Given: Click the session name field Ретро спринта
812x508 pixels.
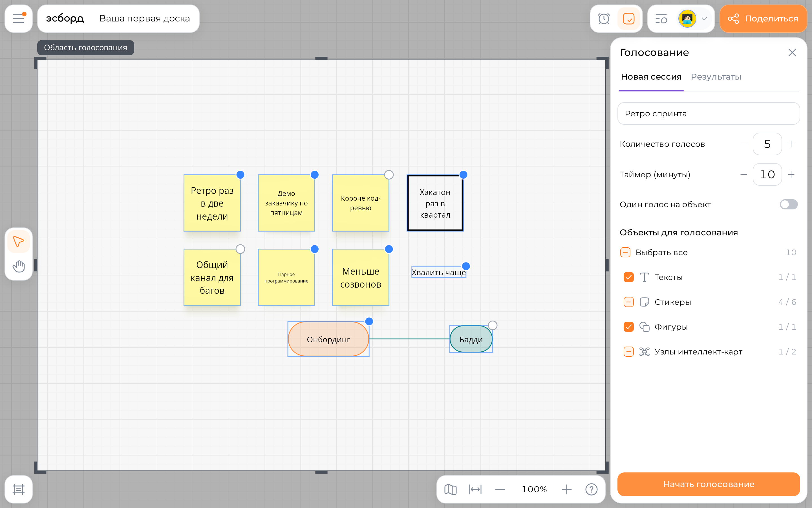Looking at the screenshot, I should pyautogui.click(x=708, y=113).
